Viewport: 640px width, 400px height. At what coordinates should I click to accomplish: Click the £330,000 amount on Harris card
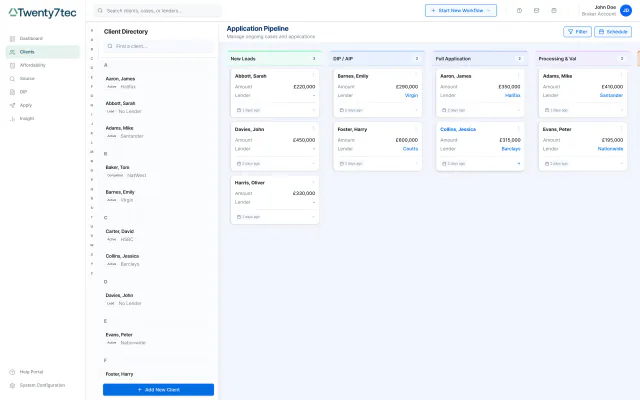pos(304,193)
